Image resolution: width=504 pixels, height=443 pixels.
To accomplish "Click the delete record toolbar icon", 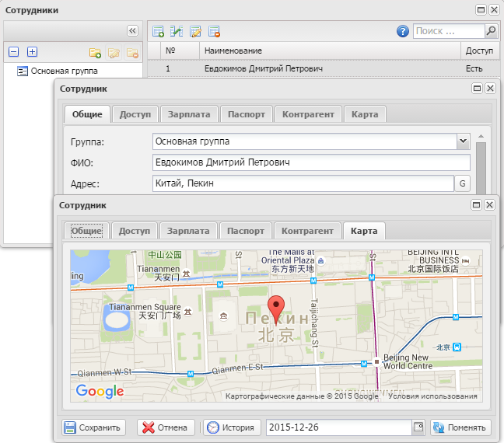I will (x=214, y=31).
